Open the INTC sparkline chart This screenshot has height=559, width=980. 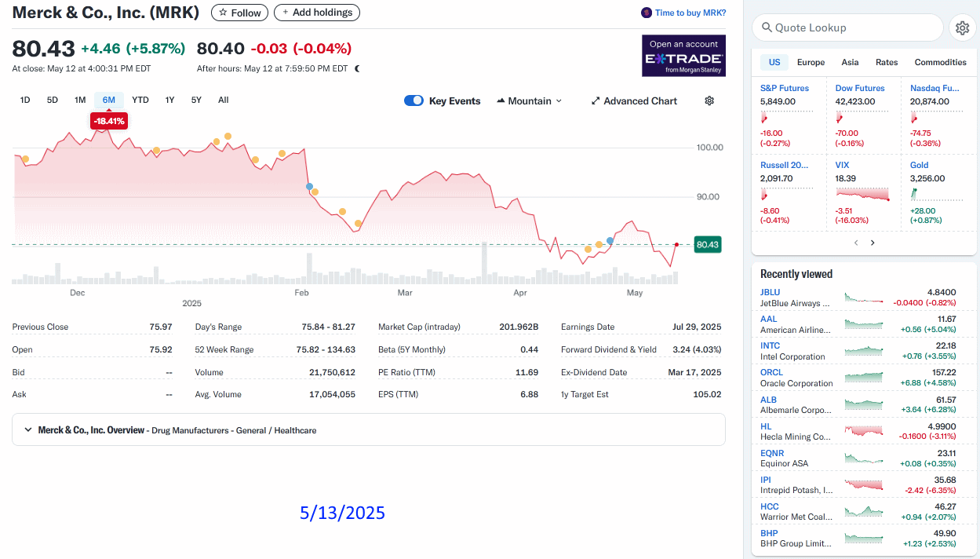864,351
